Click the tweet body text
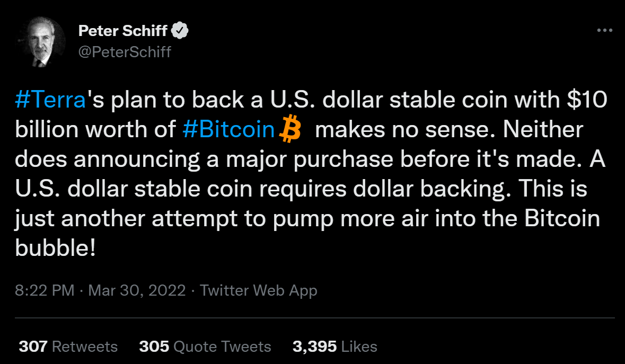Viewport: 625px width, 364px height. 311,174
